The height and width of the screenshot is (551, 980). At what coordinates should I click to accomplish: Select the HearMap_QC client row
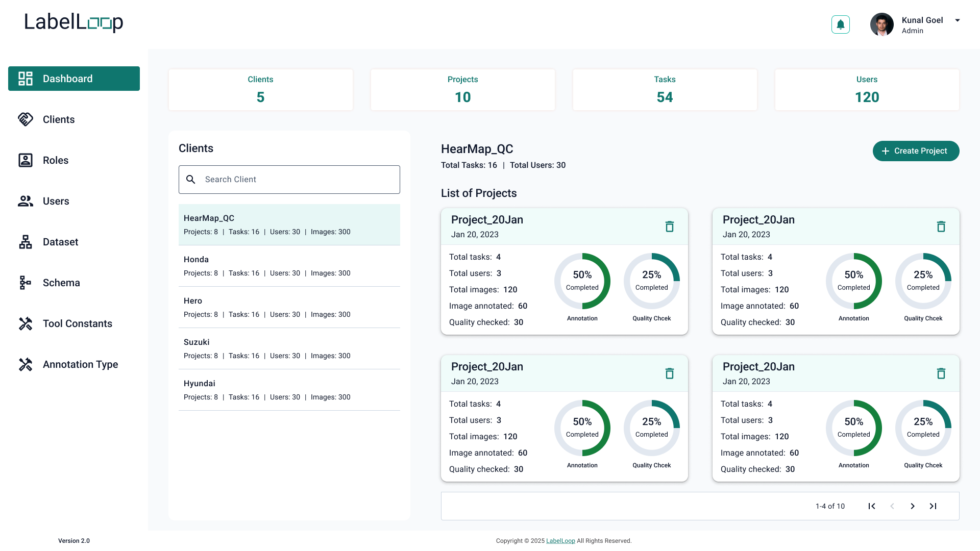(x=289, y=224)
